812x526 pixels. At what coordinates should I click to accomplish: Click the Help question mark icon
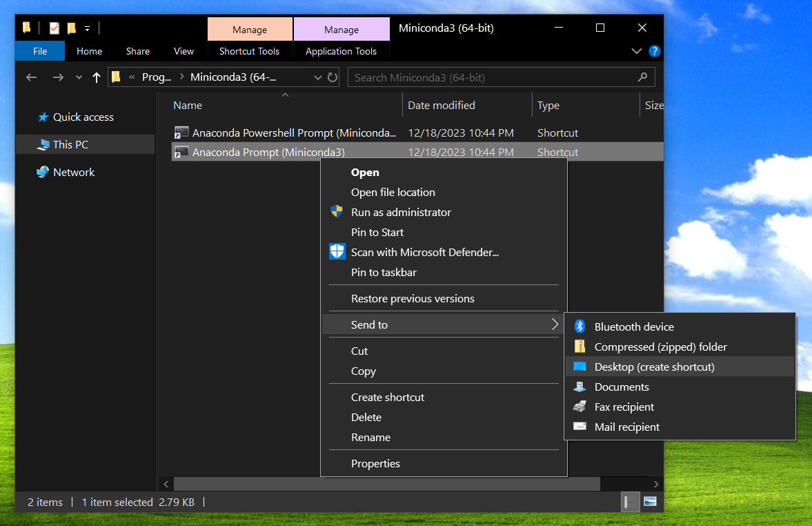pyautogui.click(x=654, y=51)
